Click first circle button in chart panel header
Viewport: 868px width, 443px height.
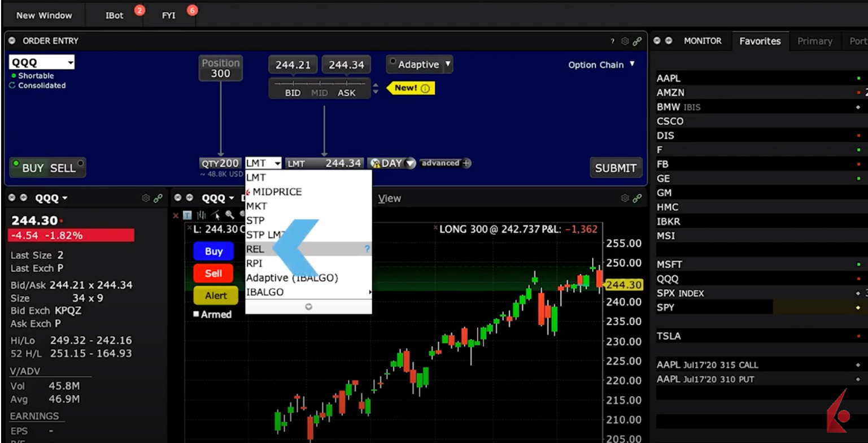(x=178, y=198)
